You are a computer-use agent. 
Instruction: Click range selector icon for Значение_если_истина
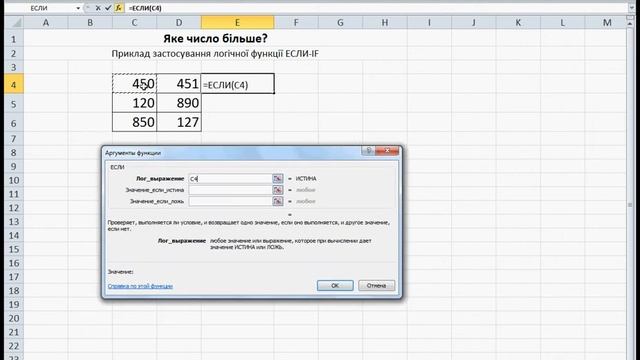coord(278,190)
